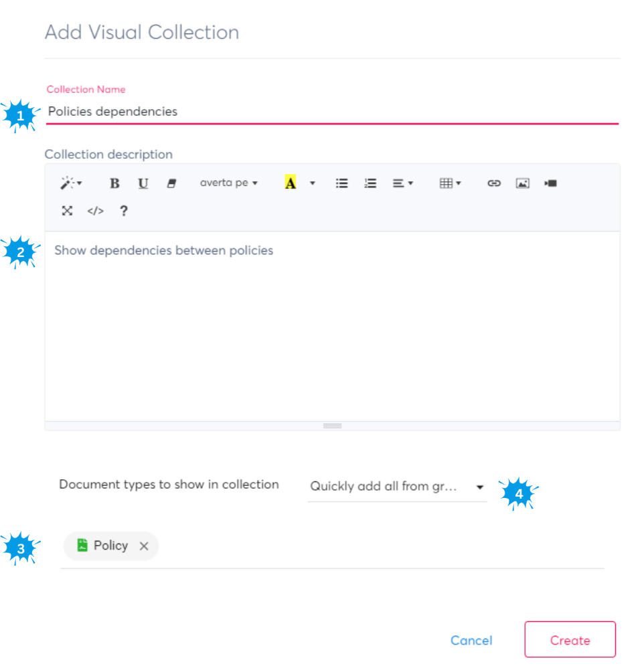644x670 pixels.
Task: Toggle underline formatting in description editor
Action: (x=143, y=183)
